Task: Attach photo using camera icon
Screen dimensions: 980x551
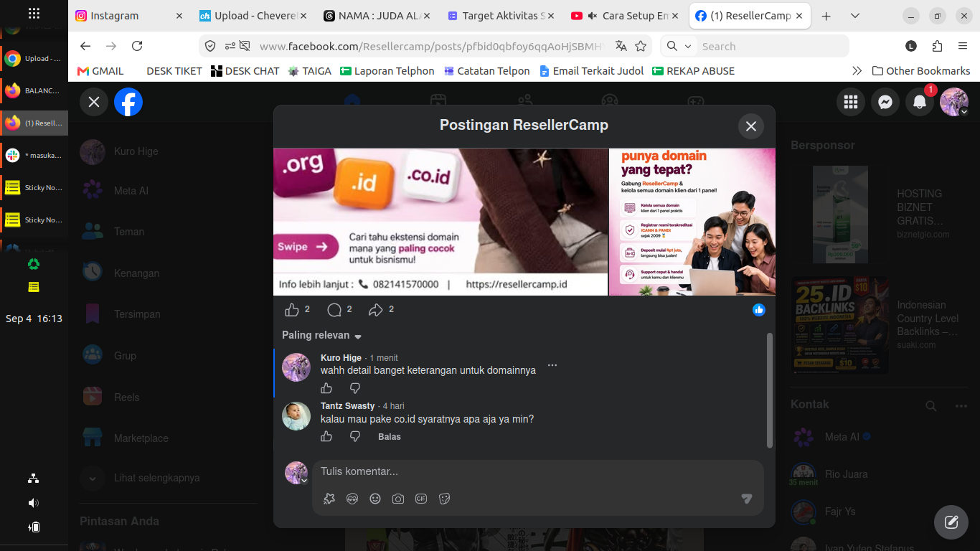Action: click(x=398, y=499)
